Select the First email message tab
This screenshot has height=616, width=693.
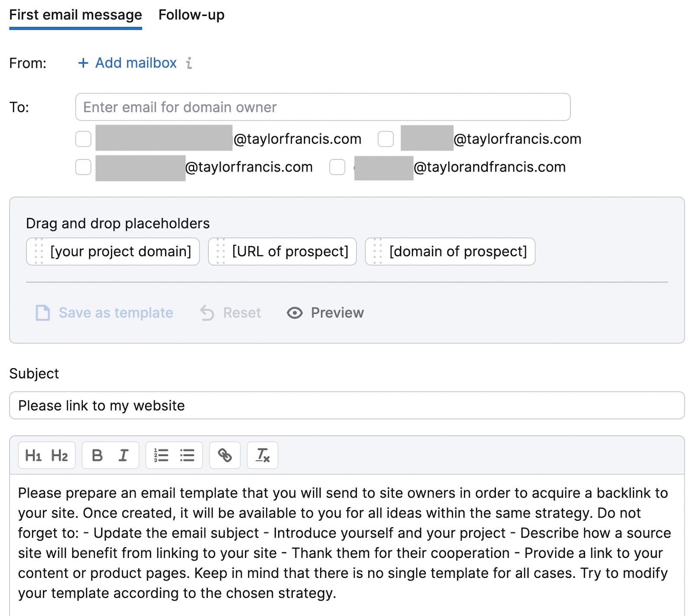[x=76, y=15]
